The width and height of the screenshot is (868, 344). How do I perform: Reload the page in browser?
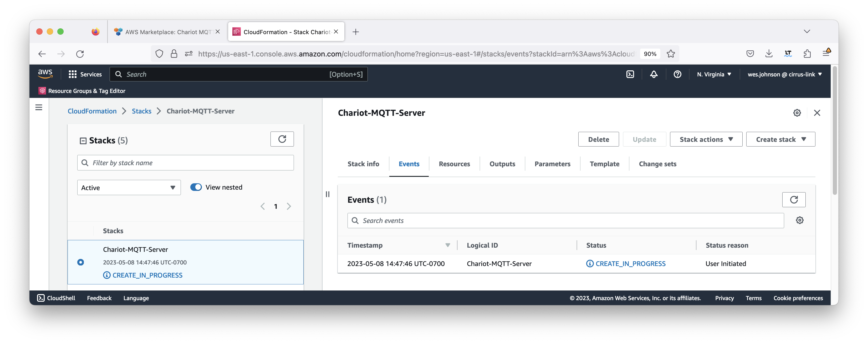coord(80,54)
